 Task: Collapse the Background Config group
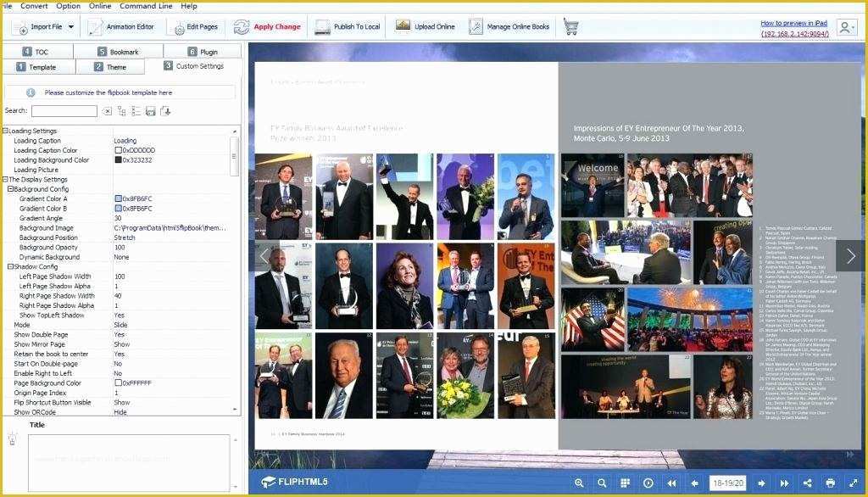point(10,189)
